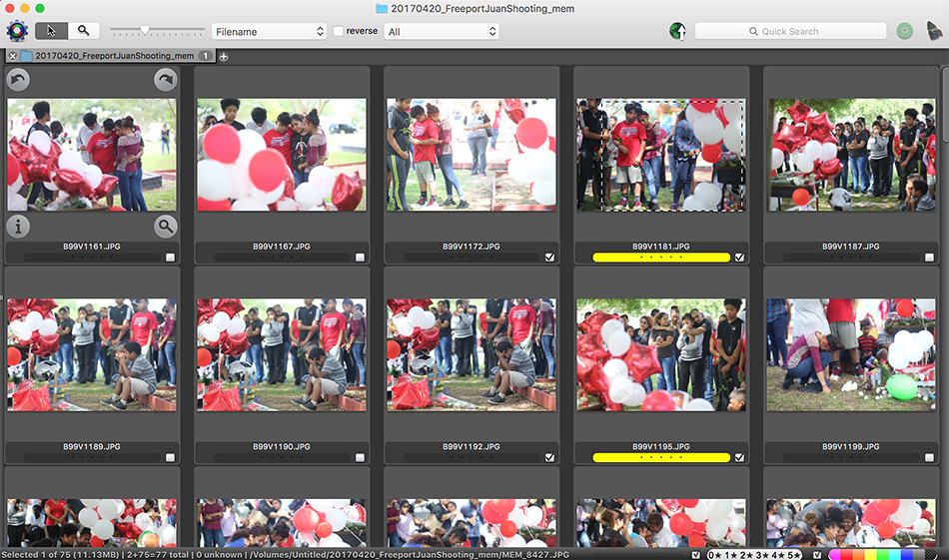Filter by 1 star rating
This screenshot has width=949, height=560.
(730, 555)
